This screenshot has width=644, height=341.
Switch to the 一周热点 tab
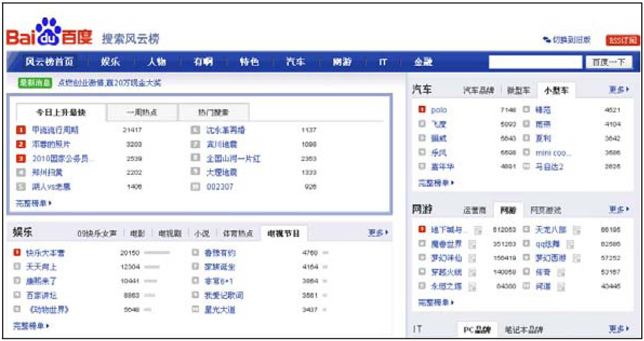point(142,112)
